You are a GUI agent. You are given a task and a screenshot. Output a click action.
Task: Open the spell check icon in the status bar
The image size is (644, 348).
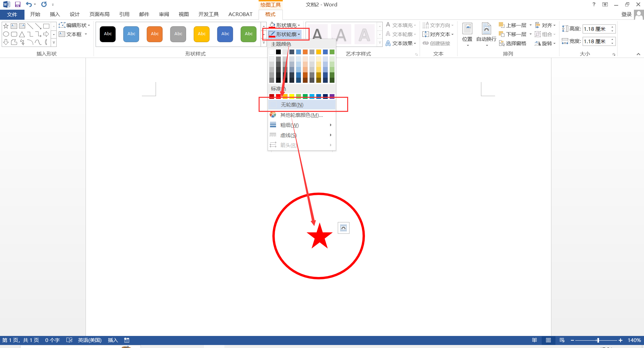(69, 340)
